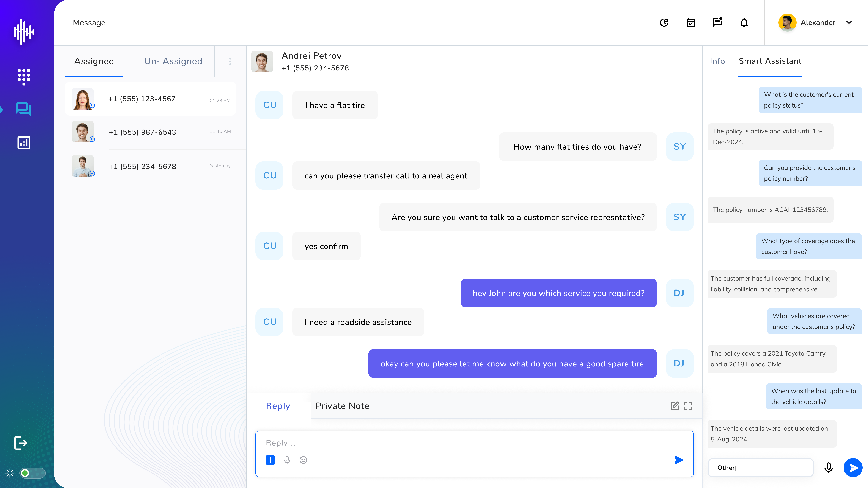Image resolution: width=868 pixels, height=488 pixels.
Task: Click 'policy is active and valid' answer
Action: pos(770,136)
